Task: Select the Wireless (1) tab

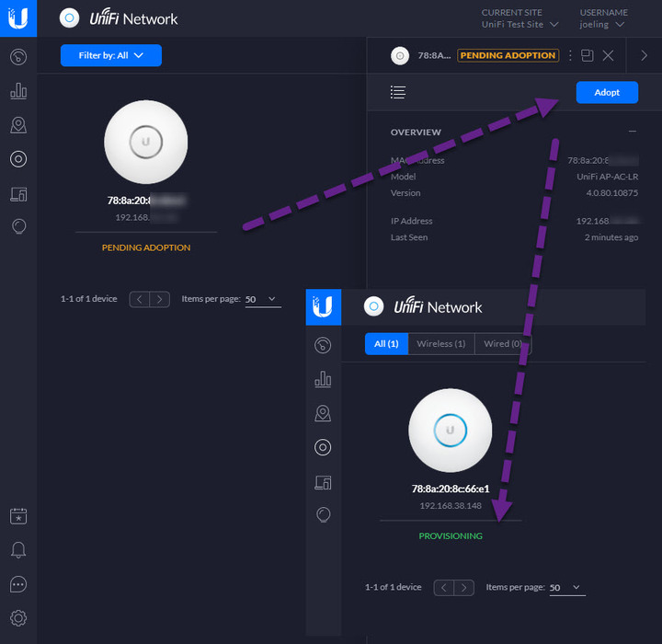Action: tap(441, 343)
